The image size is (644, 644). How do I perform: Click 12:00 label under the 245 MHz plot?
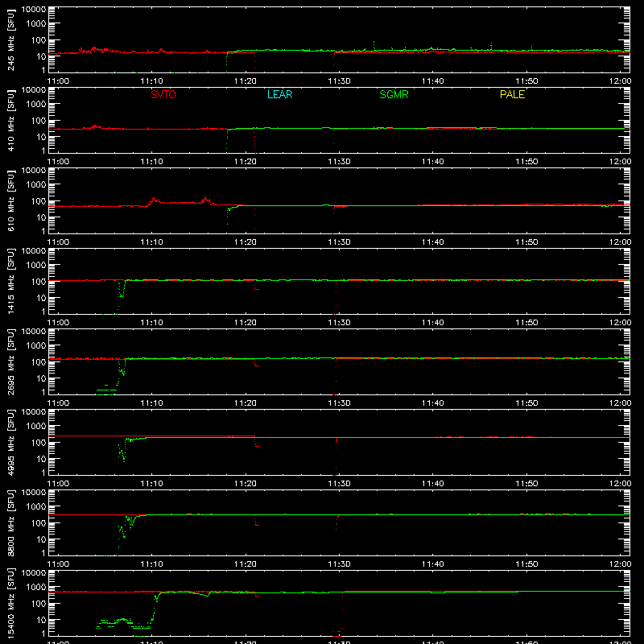point(620,81)
